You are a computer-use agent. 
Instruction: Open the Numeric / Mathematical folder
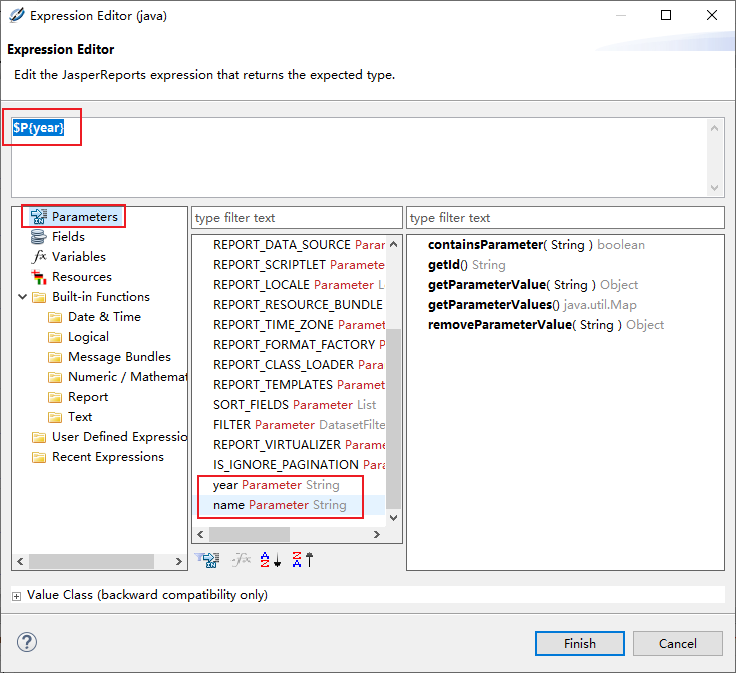coord(128,377)
